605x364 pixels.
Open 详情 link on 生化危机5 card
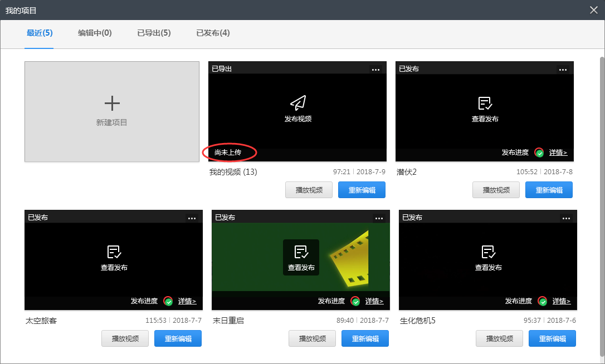(x=562, y=301)
